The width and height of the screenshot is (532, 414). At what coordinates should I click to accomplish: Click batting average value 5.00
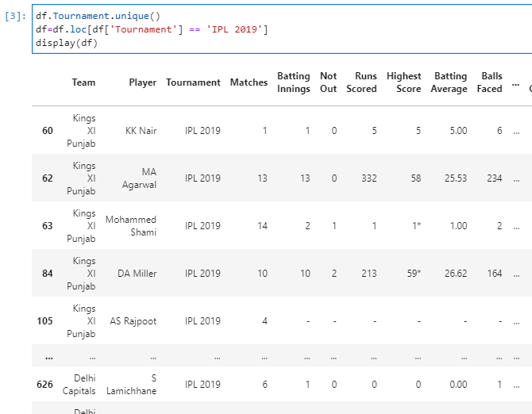click(x=458, y=131)
